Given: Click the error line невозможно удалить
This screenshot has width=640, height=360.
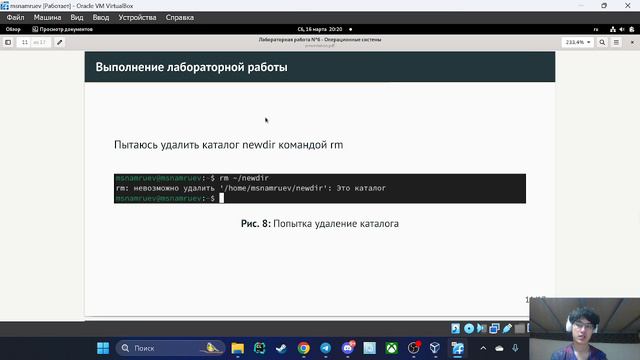Looking at the screenshot, I should click(x=251, y=188).
